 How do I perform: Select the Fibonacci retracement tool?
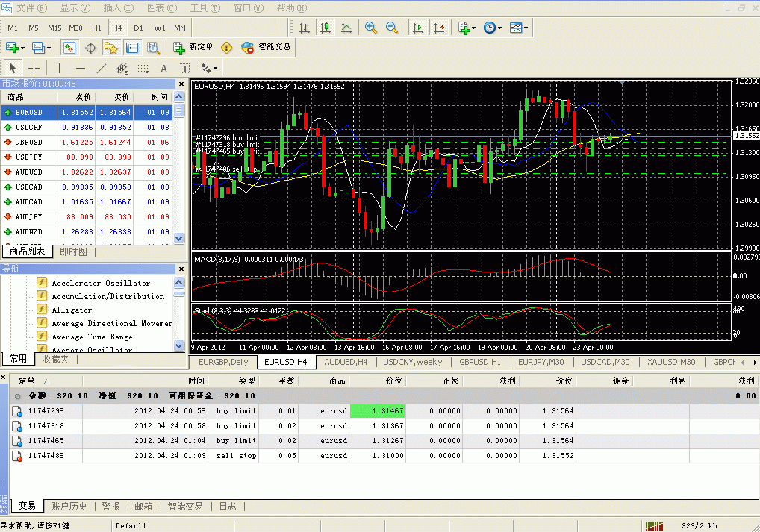pos(143,68)
